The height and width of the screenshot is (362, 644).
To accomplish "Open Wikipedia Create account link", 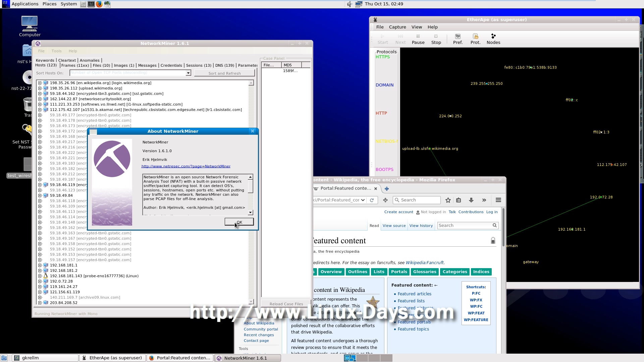I will (x=398, y=212).
